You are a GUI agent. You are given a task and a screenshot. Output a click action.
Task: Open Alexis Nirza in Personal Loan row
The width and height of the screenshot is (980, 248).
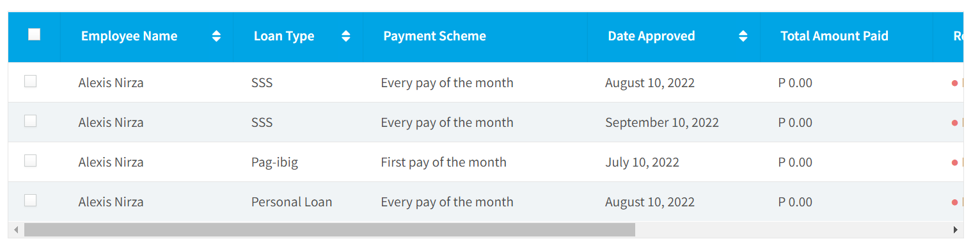pos(111,202)
